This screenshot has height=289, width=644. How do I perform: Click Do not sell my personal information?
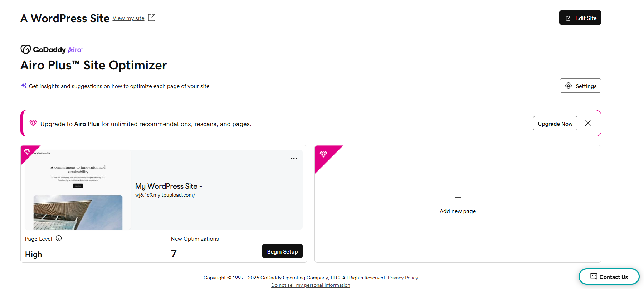click(x=311, y=285)
